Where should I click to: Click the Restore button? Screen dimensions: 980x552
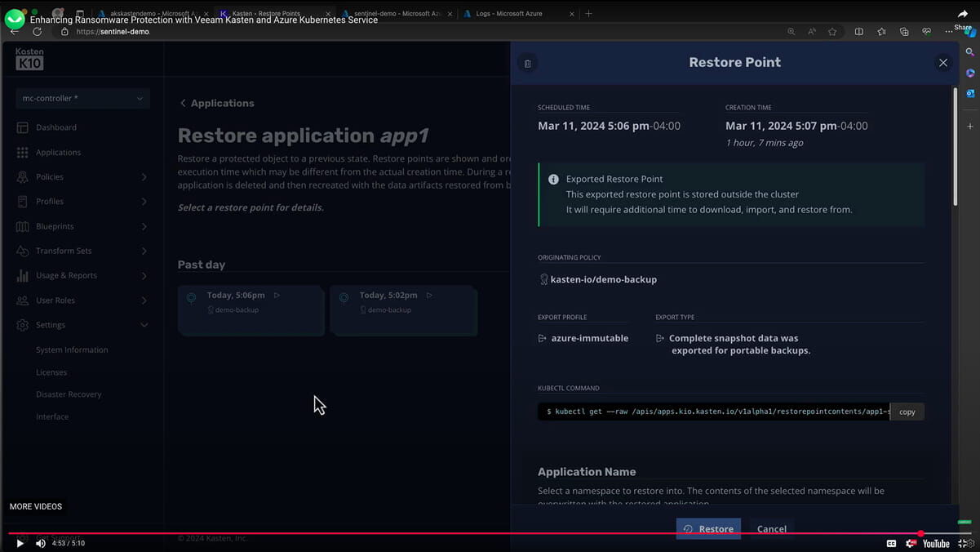[708, 529]
